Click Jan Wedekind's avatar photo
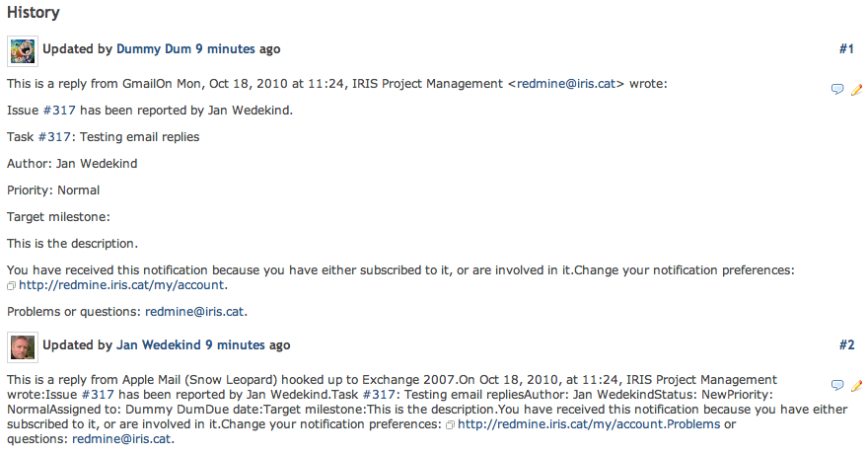Viewport: 868px width, 454px height. point(23,347)
